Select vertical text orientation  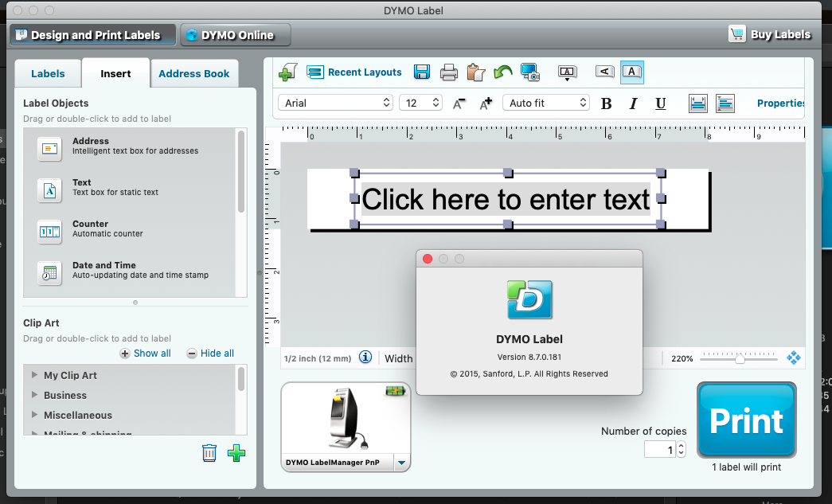(x=605, y=72)
